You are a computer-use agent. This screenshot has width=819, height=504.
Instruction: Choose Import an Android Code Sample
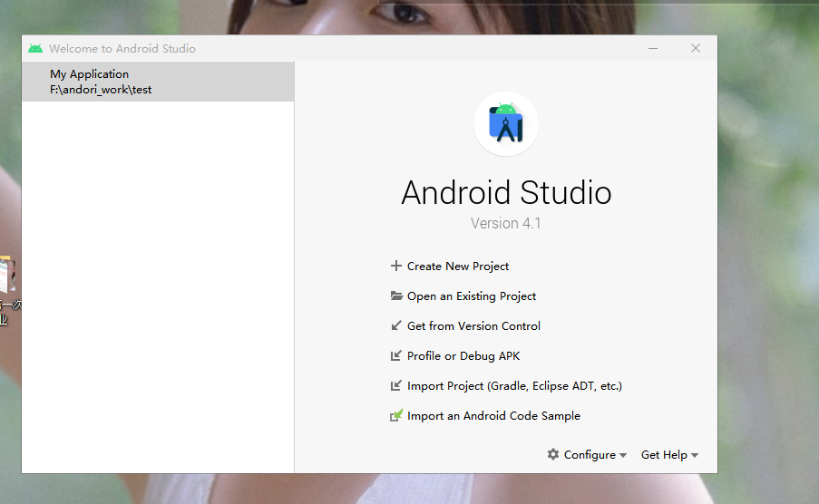pos(493,416)
